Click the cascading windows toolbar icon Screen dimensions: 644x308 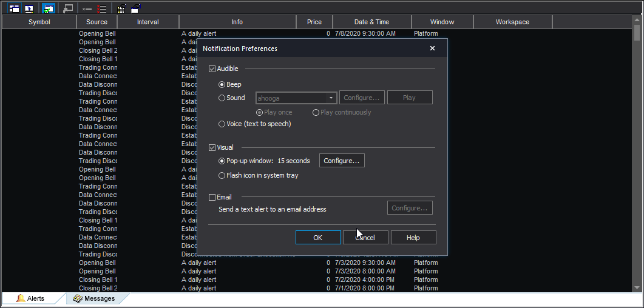(14, 8)
